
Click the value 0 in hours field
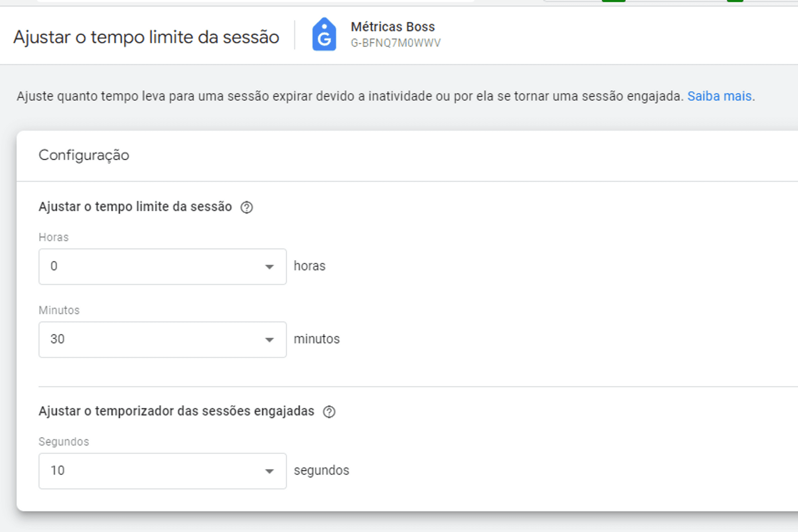coord(54,266)
